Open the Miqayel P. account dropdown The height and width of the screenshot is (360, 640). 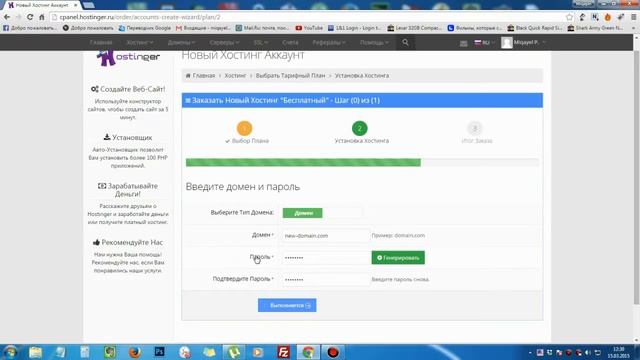click(529, 42)
